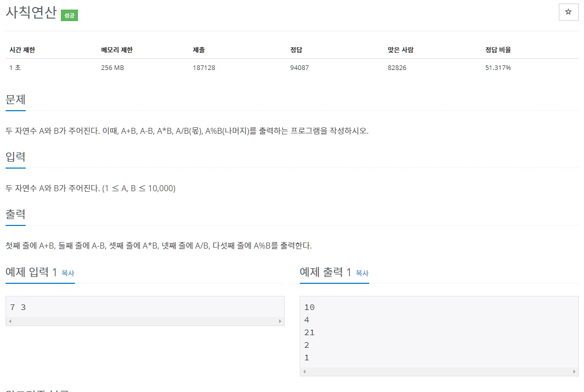Click the 맞은 사람 column header
This screenshot has width=584, height=392.
401,50
